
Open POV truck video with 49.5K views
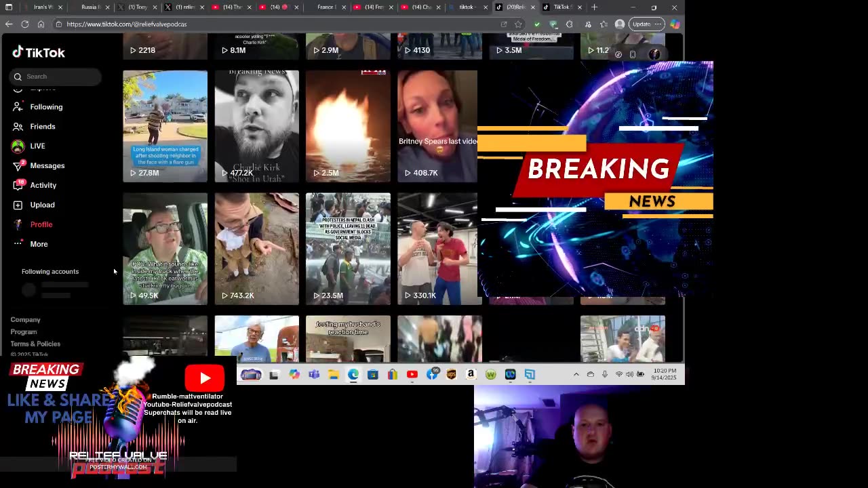pyautogui.click(x=165, y=249)
